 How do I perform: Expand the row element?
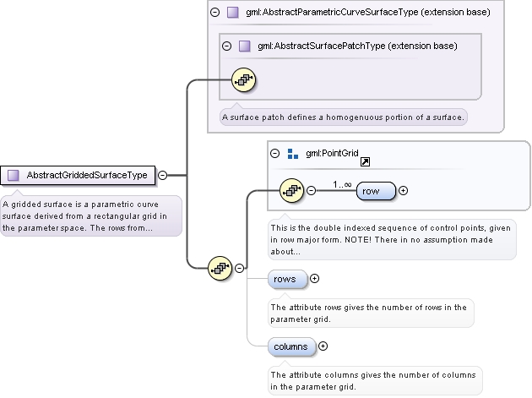pyautogui.click(x=403, y=191)
